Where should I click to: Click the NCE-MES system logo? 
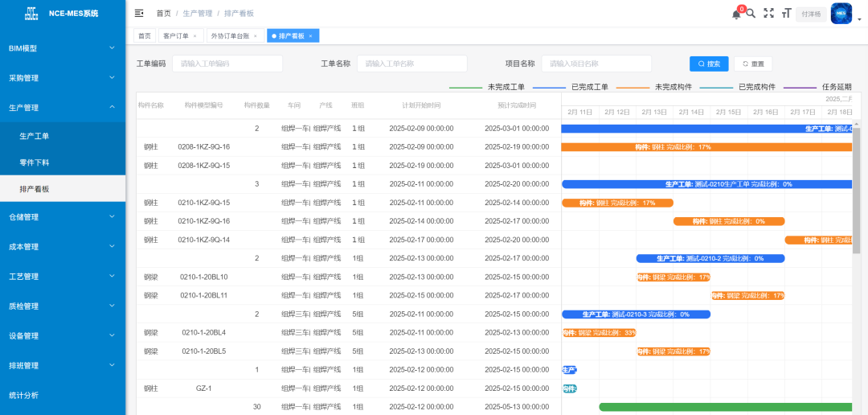[x=31, y=14]
